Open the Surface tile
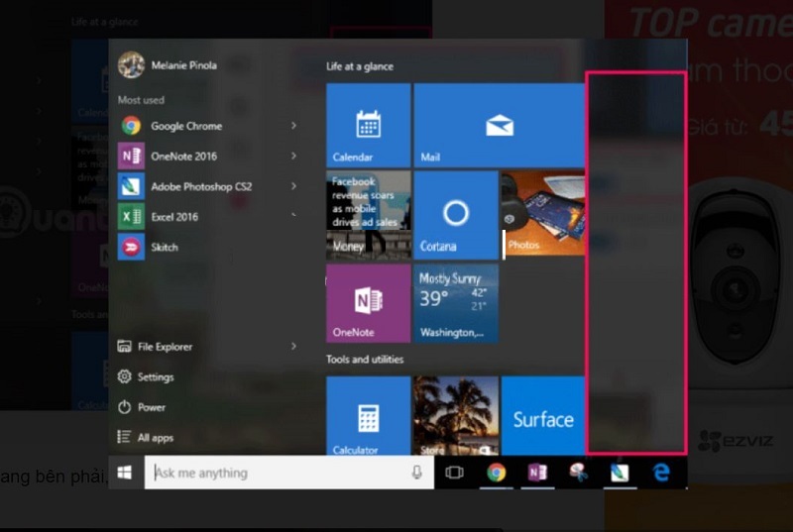 point(543,416)
